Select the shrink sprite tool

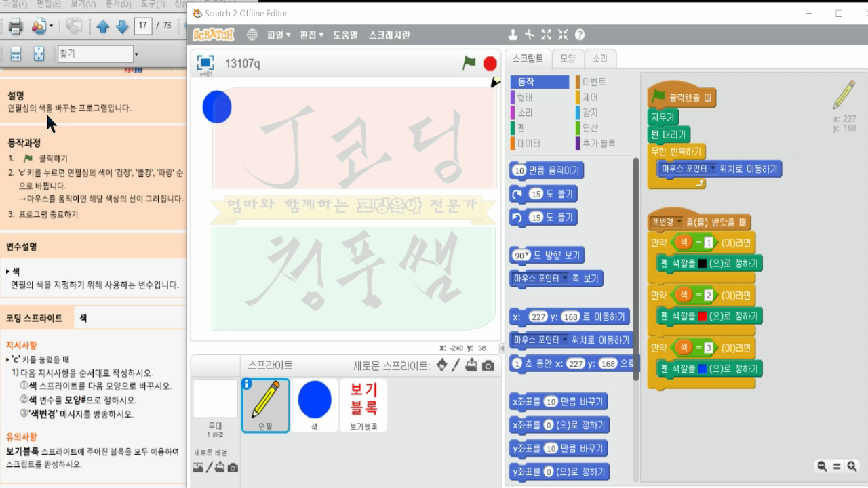click(562, 34)
